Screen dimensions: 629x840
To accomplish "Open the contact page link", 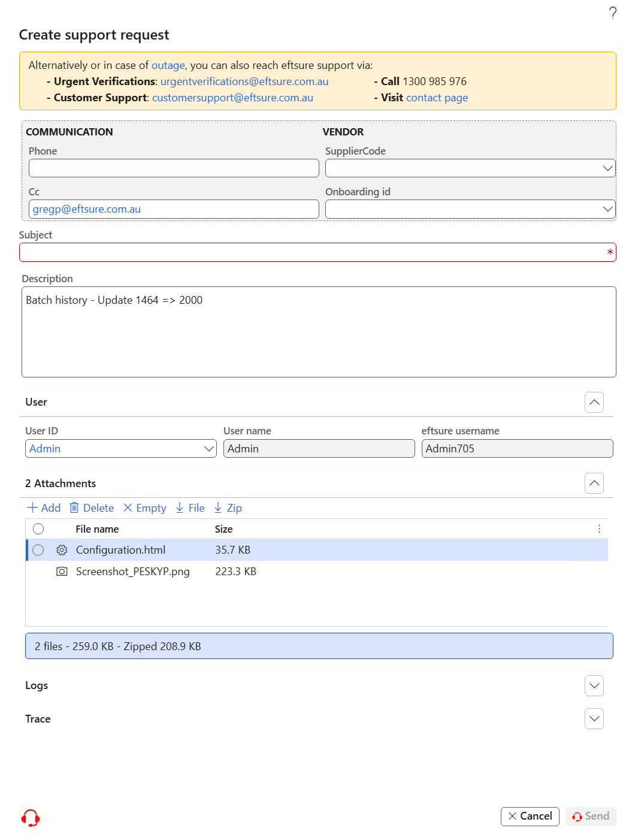I will 437,98.
